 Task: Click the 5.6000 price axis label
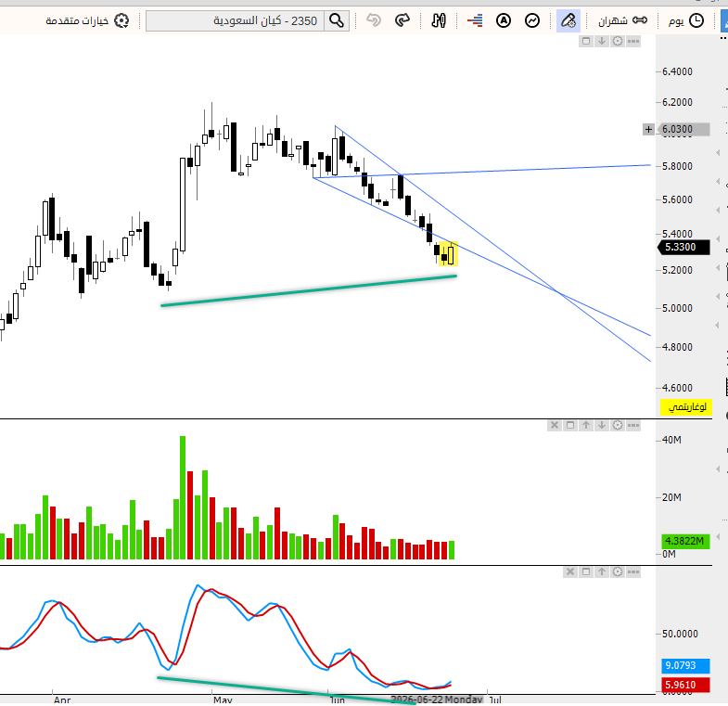click(677, 199)
